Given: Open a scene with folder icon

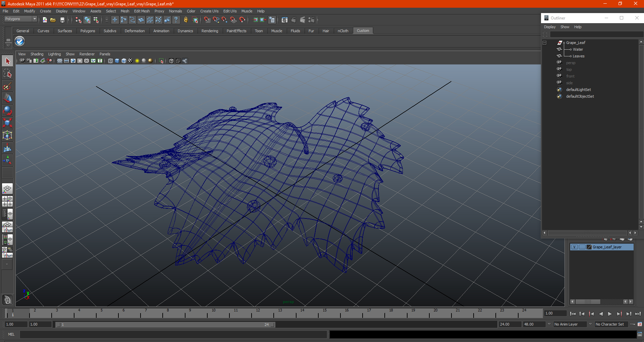Looking at the screenshot, I should pyautogui.click(x=53, y=20).
